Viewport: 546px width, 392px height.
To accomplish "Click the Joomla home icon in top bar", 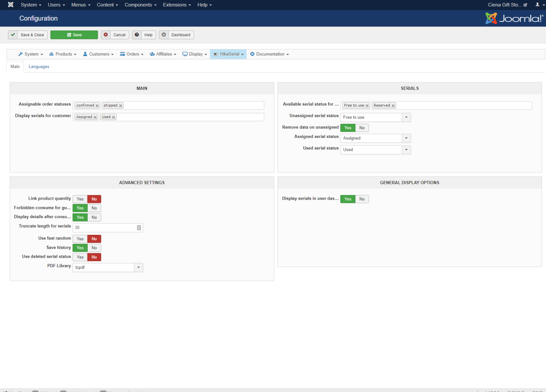I will click(11, 5).
